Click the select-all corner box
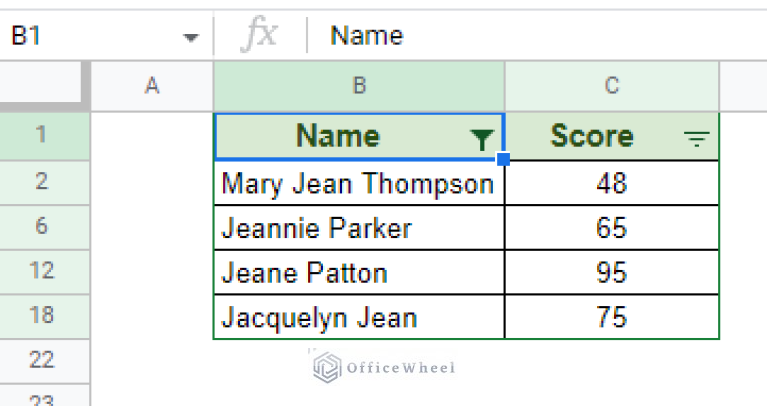767x406 pixels. 45,86
